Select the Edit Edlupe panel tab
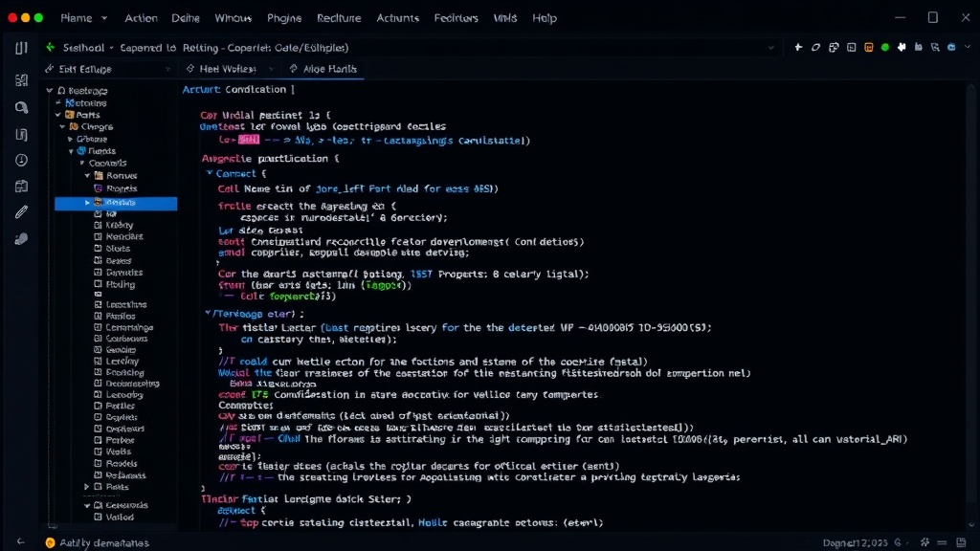980x551 pixels. point(85,69)
